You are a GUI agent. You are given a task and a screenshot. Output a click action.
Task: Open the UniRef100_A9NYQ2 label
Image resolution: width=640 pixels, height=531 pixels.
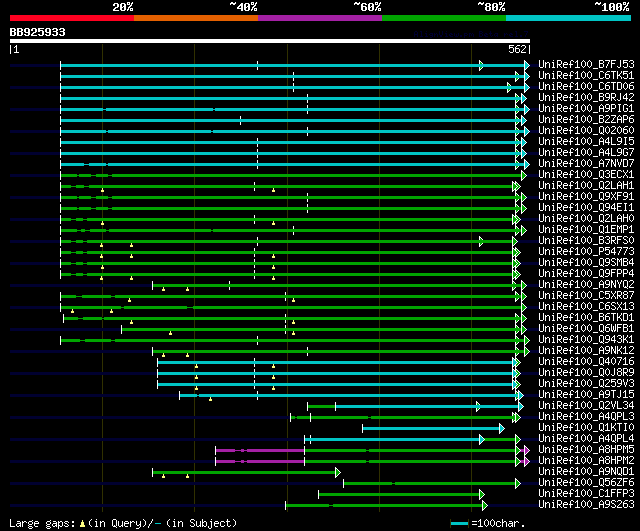586,285
